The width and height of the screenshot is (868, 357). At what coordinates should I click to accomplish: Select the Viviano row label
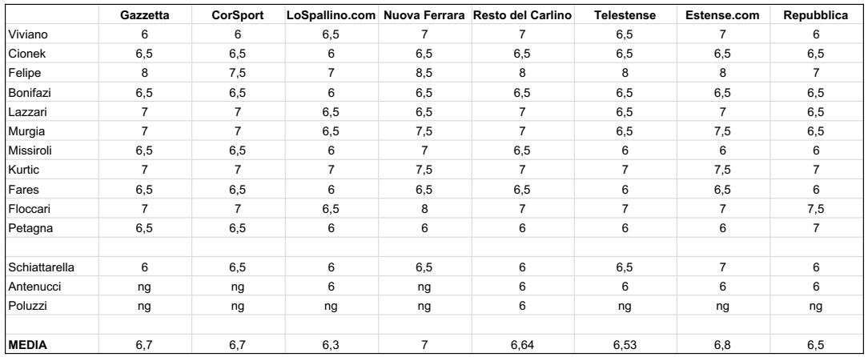pyautogui.click(x=28, y=34)
